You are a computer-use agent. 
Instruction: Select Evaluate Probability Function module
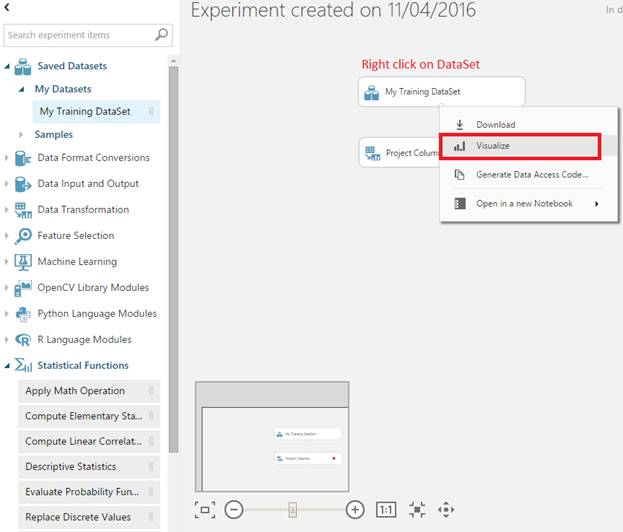(89, 492)
